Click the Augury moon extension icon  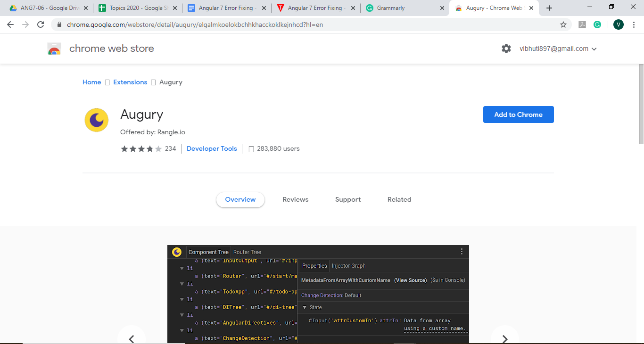click(x=97, y=120)
